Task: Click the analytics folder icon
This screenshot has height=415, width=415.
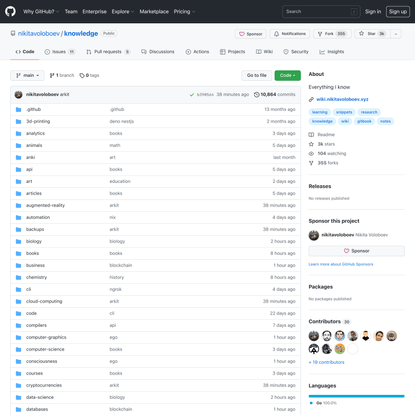Action: (19, 133)
